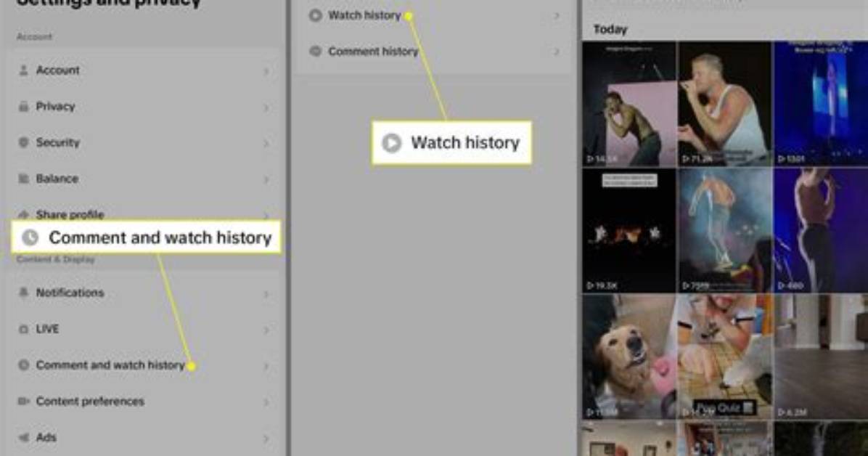Screen dimensions: 868x456
Task: Expand the Account row chevron
Action: tap(266, 71)
